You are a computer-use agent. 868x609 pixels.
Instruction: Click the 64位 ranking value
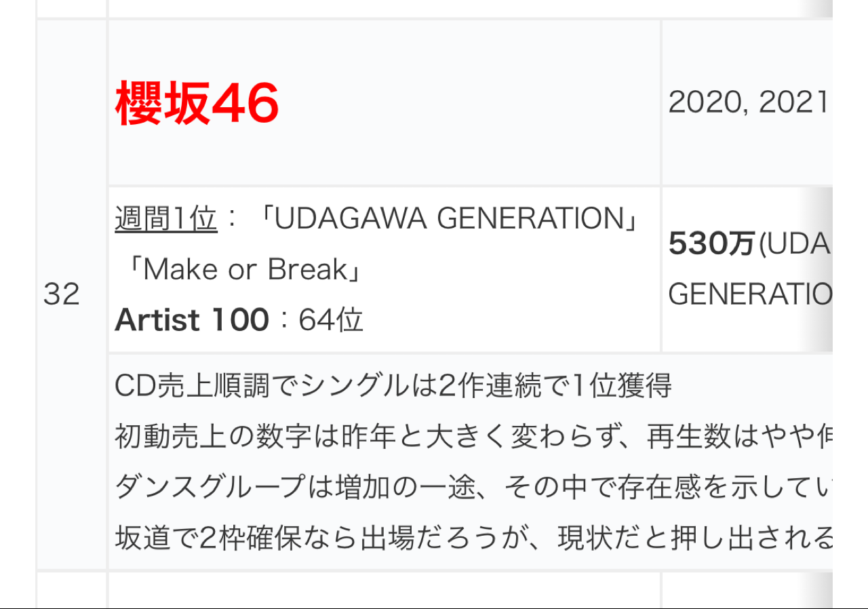[x=331, y=320]
